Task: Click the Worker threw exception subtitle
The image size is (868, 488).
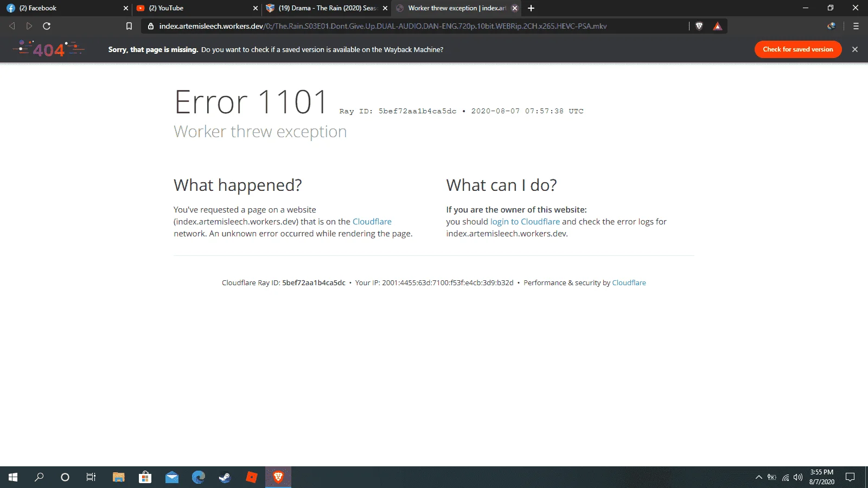Action: click(x=260, y=132)
